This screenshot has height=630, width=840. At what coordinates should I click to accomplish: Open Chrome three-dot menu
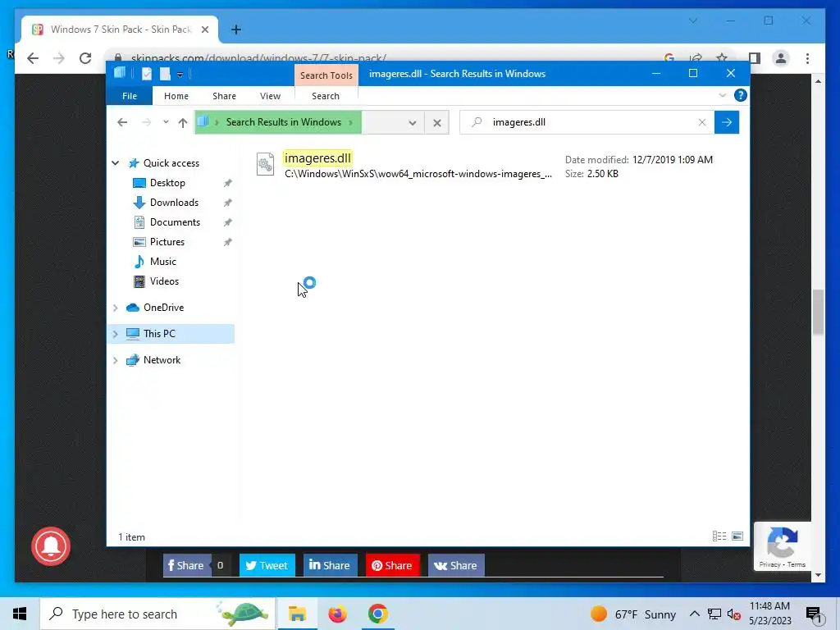[x=807, y=58]
